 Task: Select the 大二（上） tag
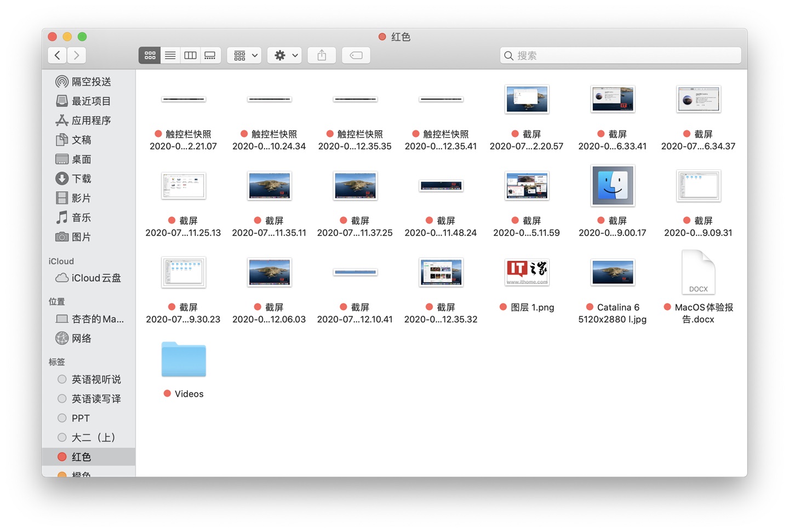coord(89,437)
